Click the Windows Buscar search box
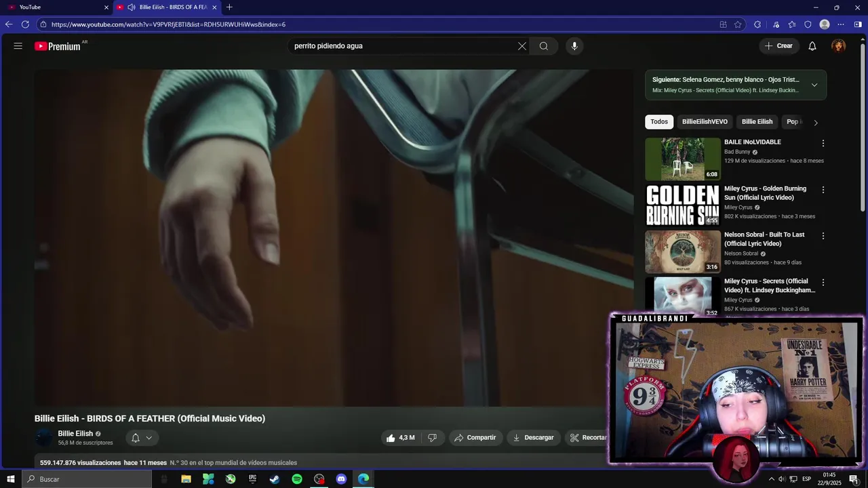Viewport: 868px width, 488px height. [87, 479]
